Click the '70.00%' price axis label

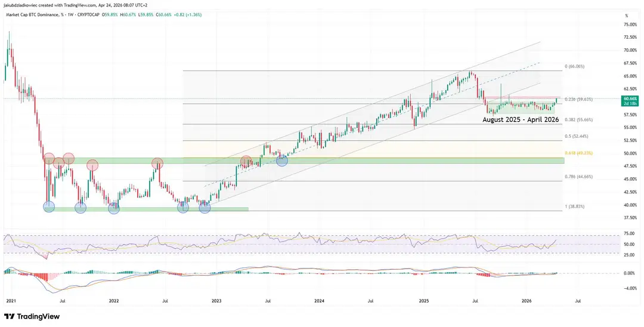pos(630,50)
